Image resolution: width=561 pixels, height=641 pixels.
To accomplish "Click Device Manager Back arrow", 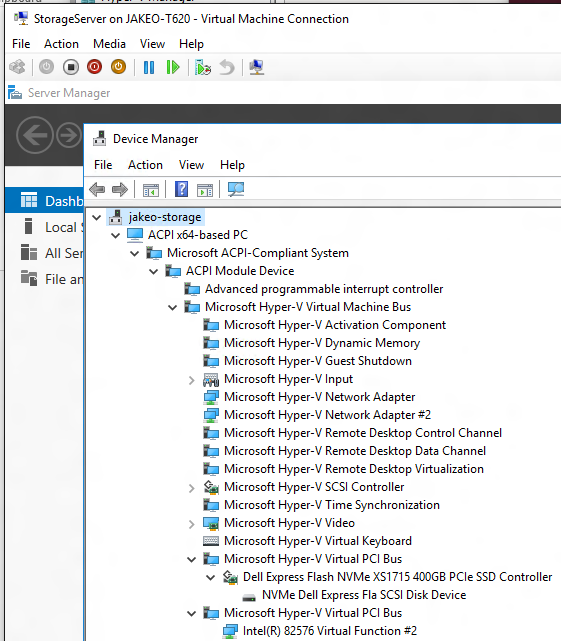I will 97,190.
